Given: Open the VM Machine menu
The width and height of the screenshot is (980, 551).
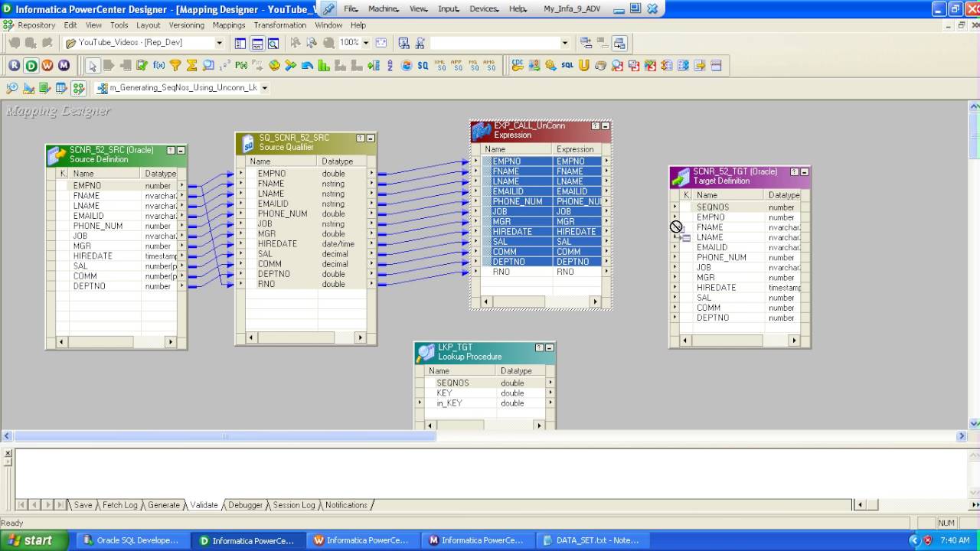Looking at the screenshot, I should (x=383, y=8).
